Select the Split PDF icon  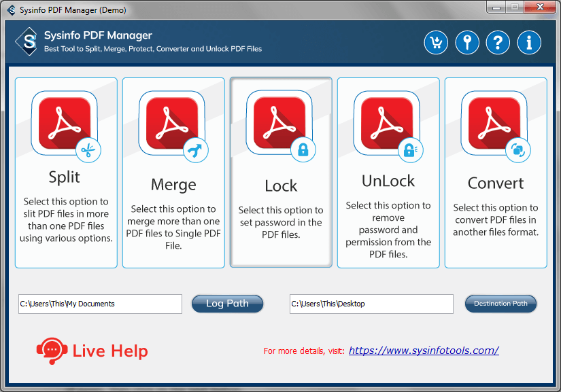pos(65,124)
